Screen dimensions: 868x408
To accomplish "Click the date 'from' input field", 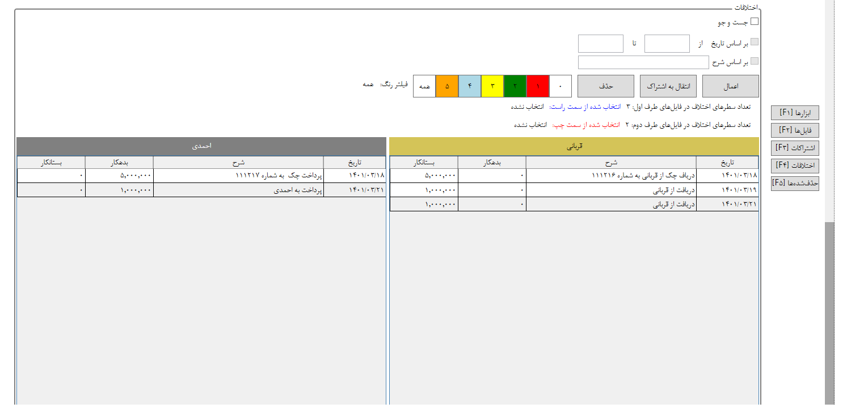I will point(667,44).
